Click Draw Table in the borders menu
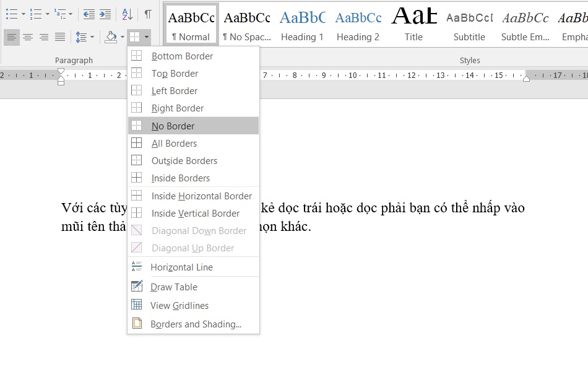Screen dimensions: 588x372 coord(174,287)
